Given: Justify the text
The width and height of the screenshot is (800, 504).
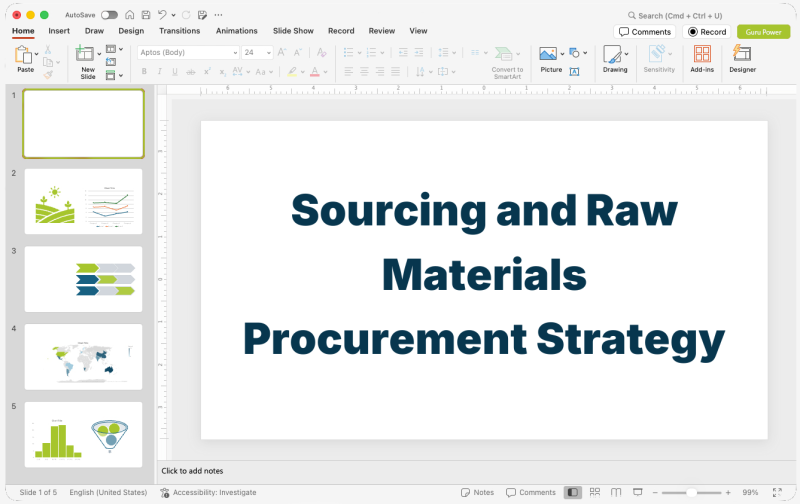Looking at the screenshot, I should click(395, 71).
